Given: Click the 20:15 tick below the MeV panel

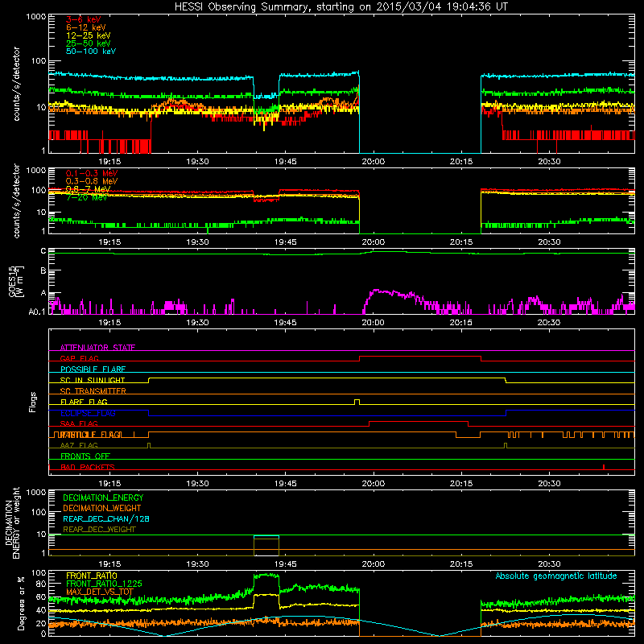Looking at the screenshot, I should tap(461, 242).
